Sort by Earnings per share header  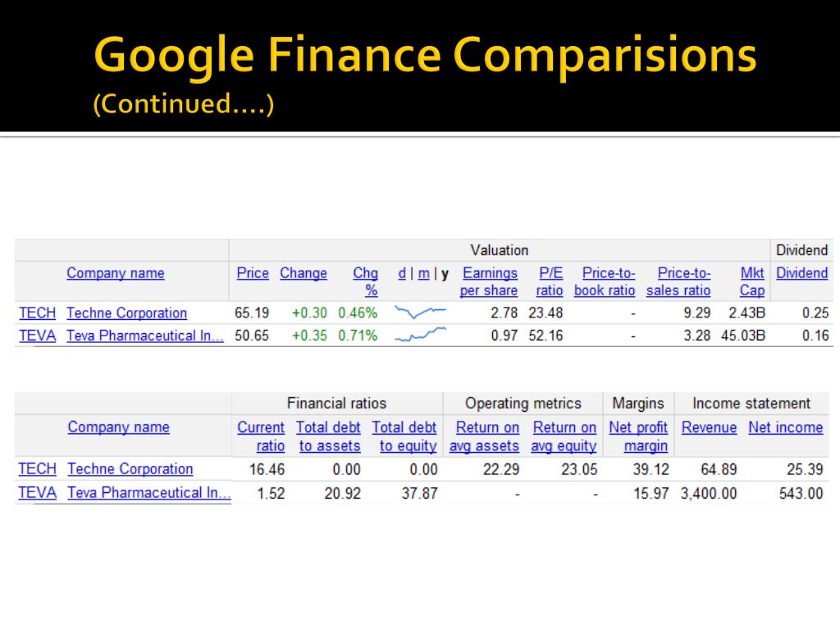click(489, 282)
